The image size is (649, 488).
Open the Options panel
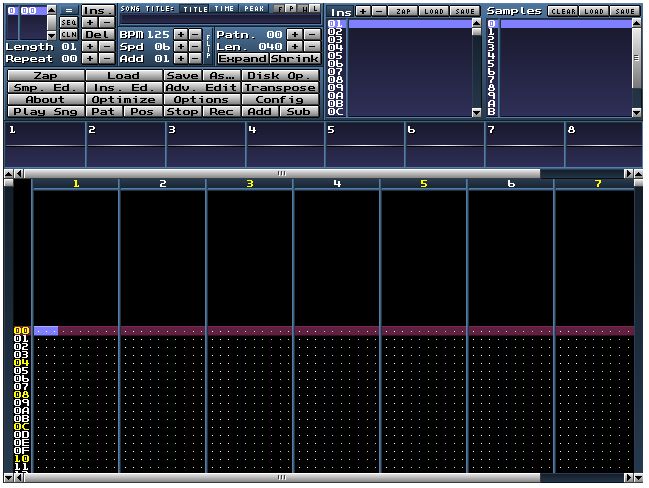point(202,99)
